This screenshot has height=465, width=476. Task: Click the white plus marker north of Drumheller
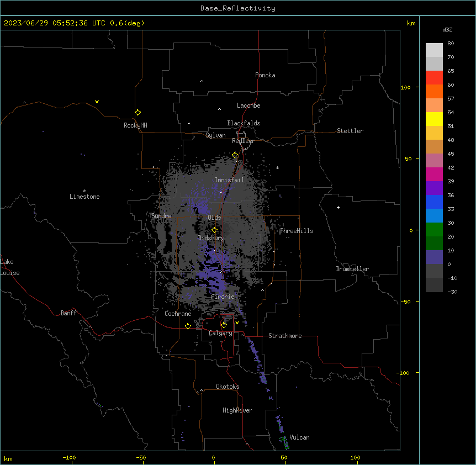tap(338, 207)
